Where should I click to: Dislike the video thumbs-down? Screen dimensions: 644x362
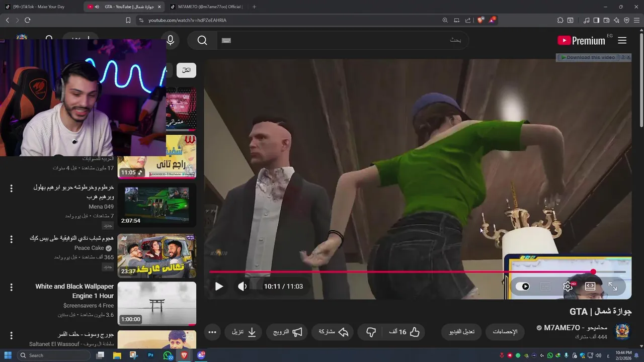[371, 332]
